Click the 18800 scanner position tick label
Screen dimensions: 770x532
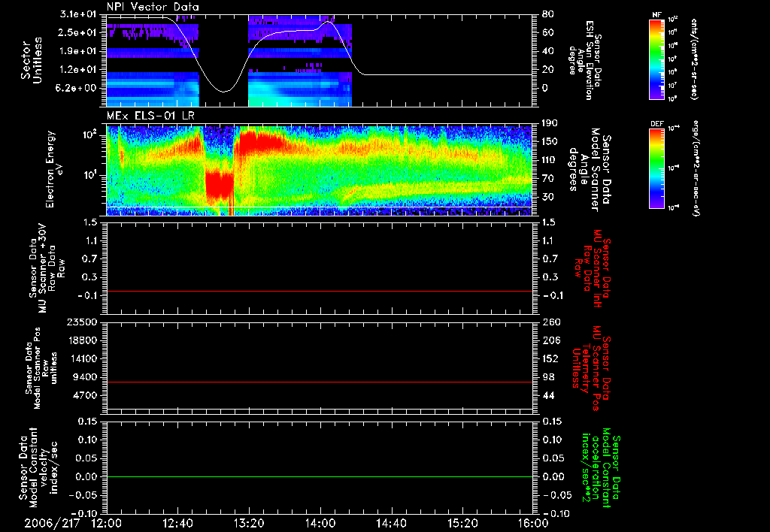click(x=82, y=340)
